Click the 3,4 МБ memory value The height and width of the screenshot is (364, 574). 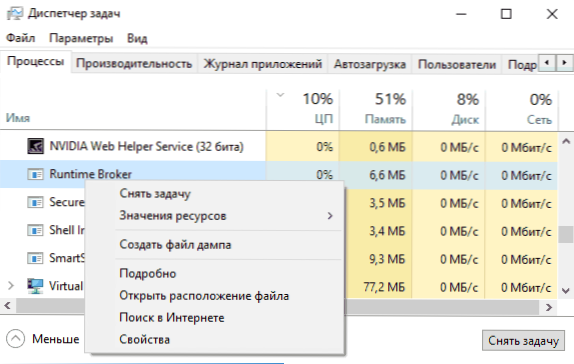pyautogui.click(x=387, y=231)
